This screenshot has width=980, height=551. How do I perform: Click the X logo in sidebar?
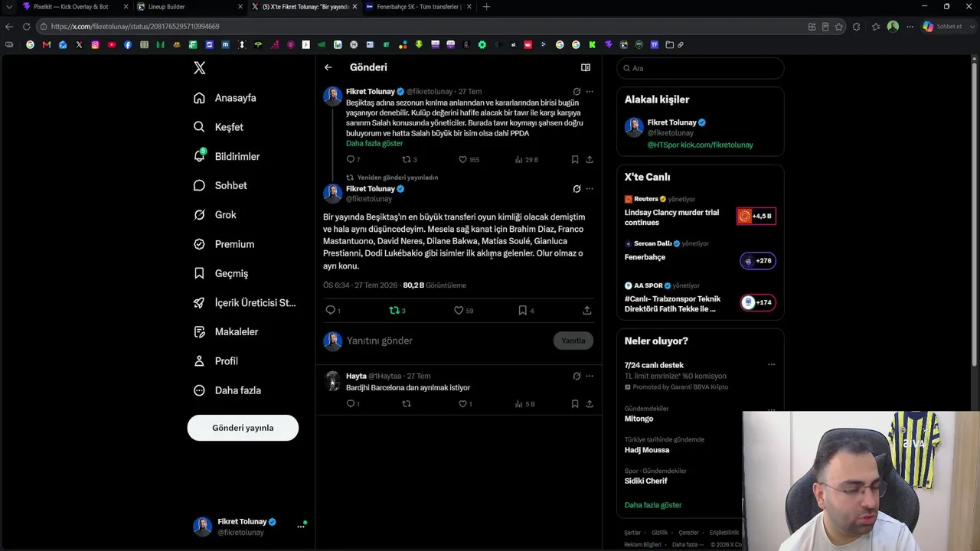(x=200, y=68)
